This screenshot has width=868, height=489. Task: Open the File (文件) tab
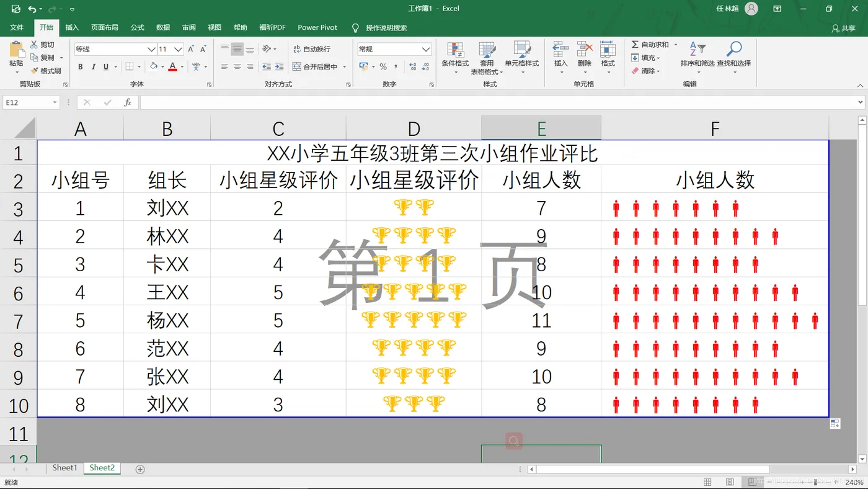tap(17, 27)
